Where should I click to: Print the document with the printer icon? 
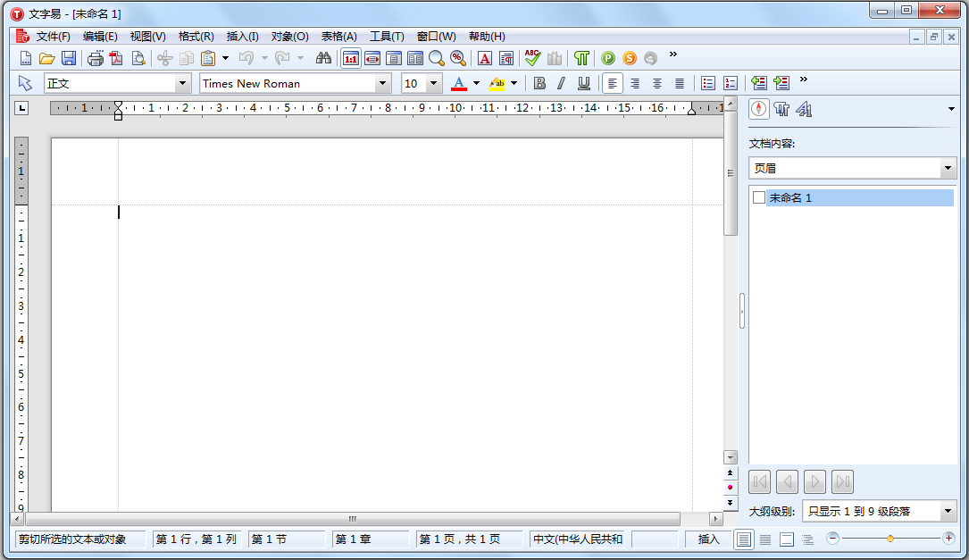(x=96, y=58)
